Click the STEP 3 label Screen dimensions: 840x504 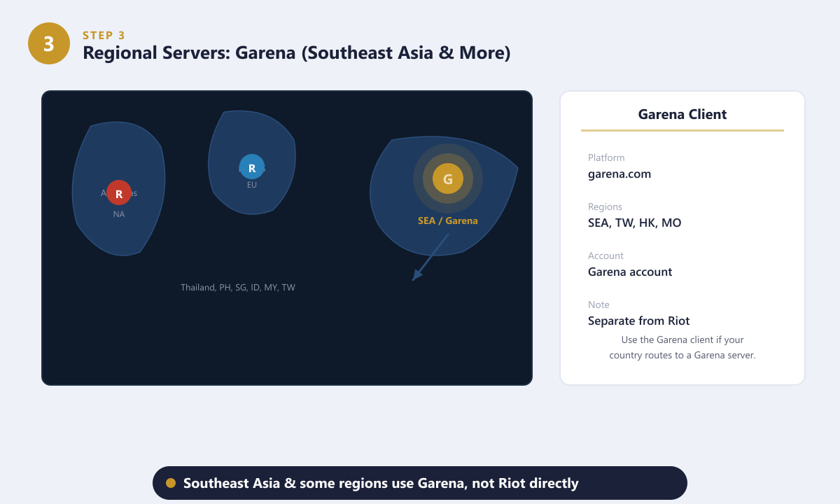click(x=104, y=35)
